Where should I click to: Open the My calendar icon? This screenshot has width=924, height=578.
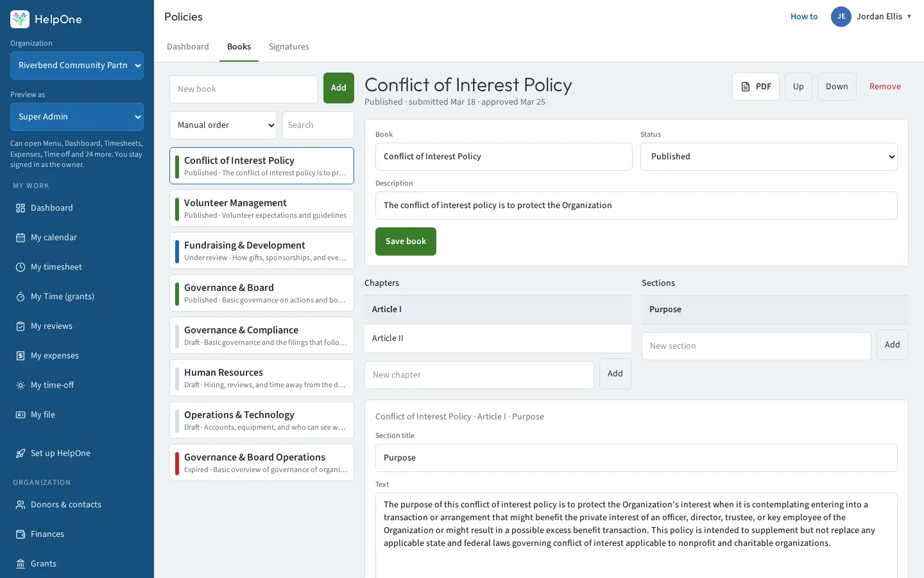pyautogui.click(x=21, y=238)
